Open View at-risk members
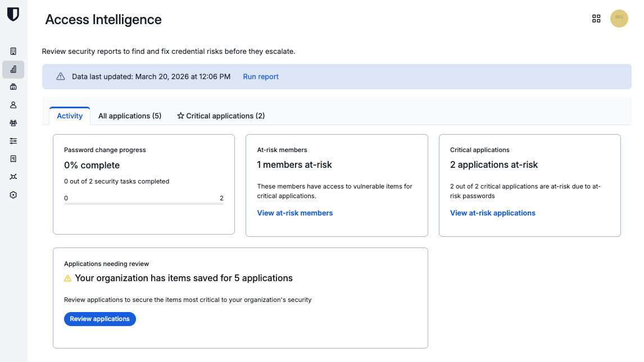This screenshot has width=644, height=362. click(295, 213)
